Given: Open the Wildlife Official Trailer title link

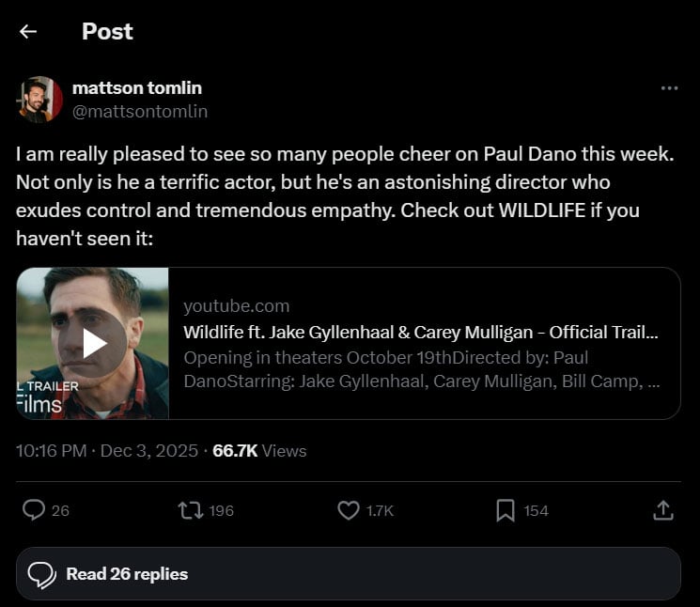Looking at the screenshot, I should (420, 332).
